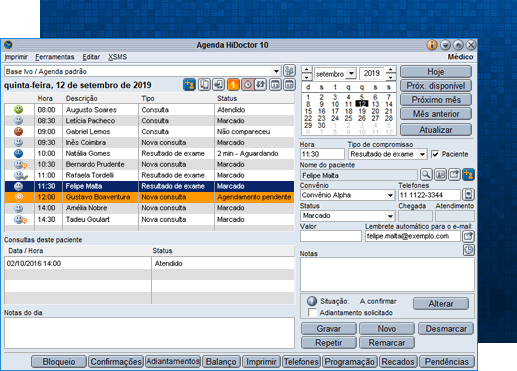Open the Base Ivo agenda dropdown

pyautogui.click(x=276, y=71)
